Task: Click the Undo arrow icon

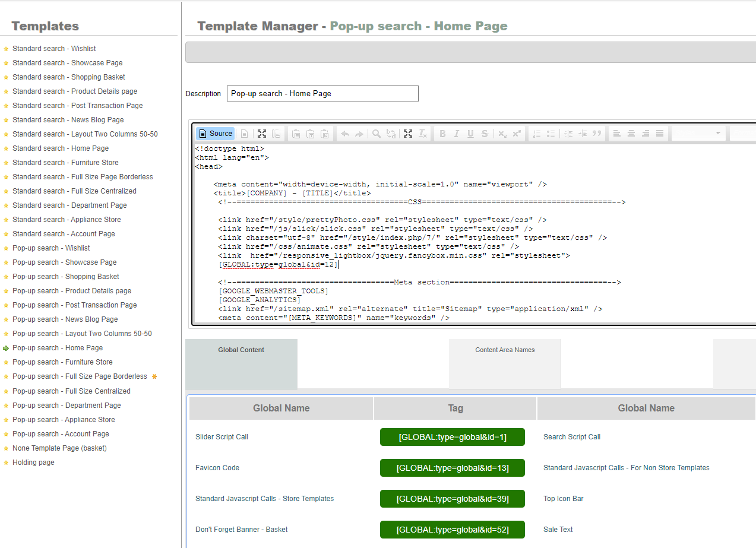Action: tap(345, 134)
